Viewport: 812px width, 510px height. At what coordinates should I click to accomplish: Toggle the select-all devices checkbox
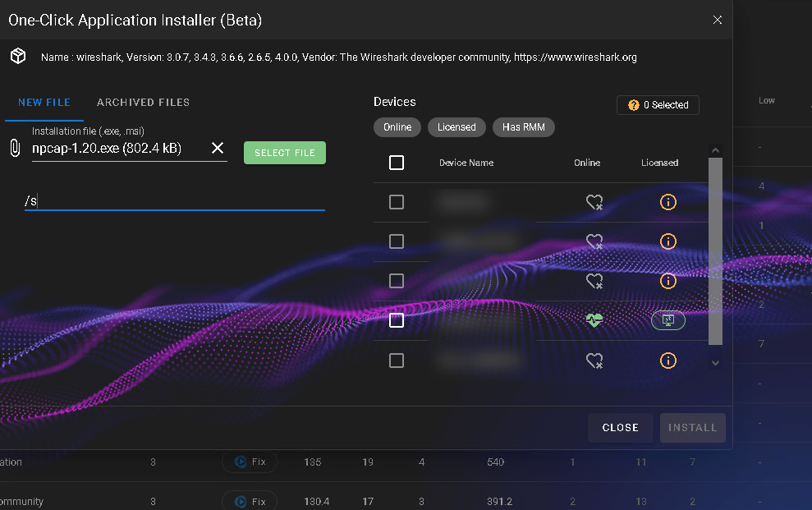397,163
